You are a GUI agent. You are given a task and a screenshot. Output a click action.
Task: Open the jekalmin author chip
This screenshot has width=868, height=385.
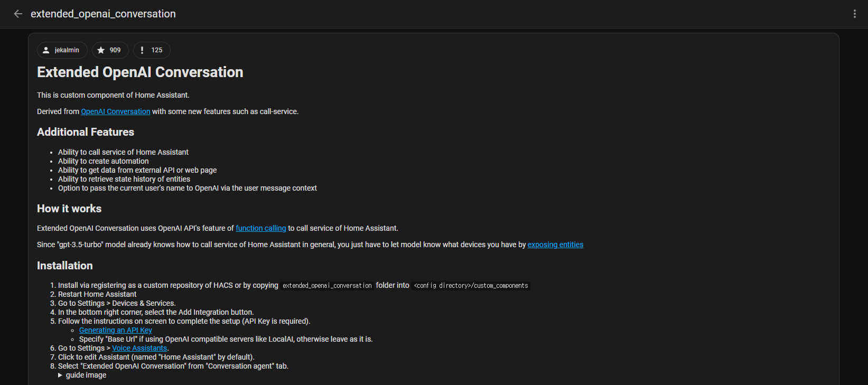[x=62, y=50]
